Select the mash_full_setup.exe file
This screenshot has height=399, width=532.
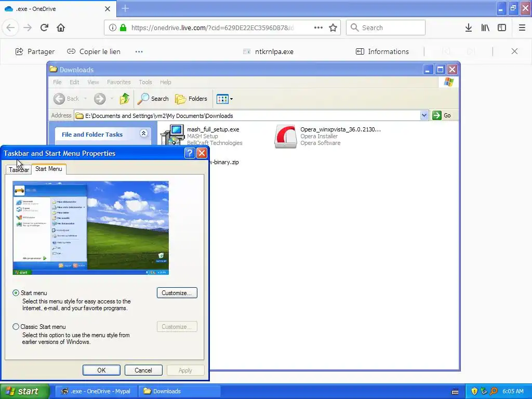click(x=212, y=129)
